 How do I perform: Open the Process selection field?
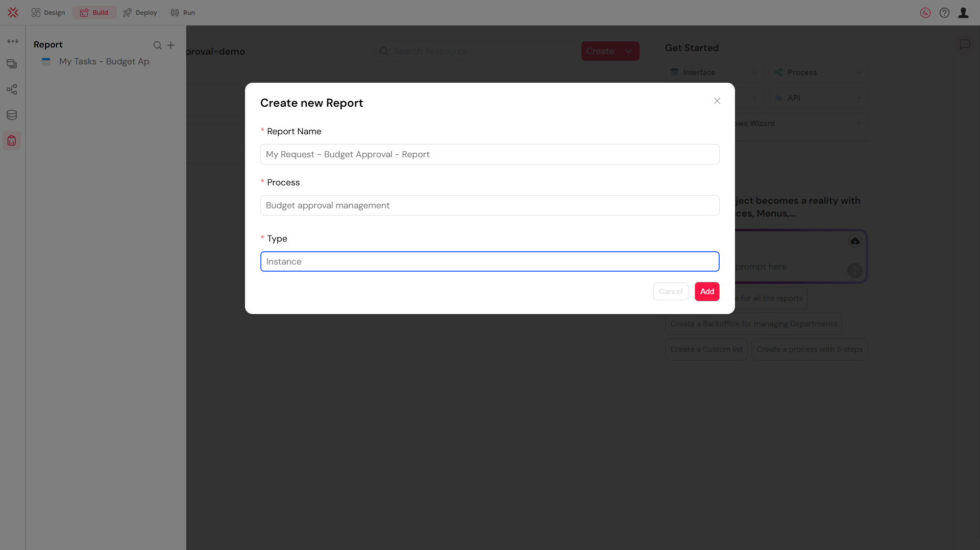(x=489, y=205)
